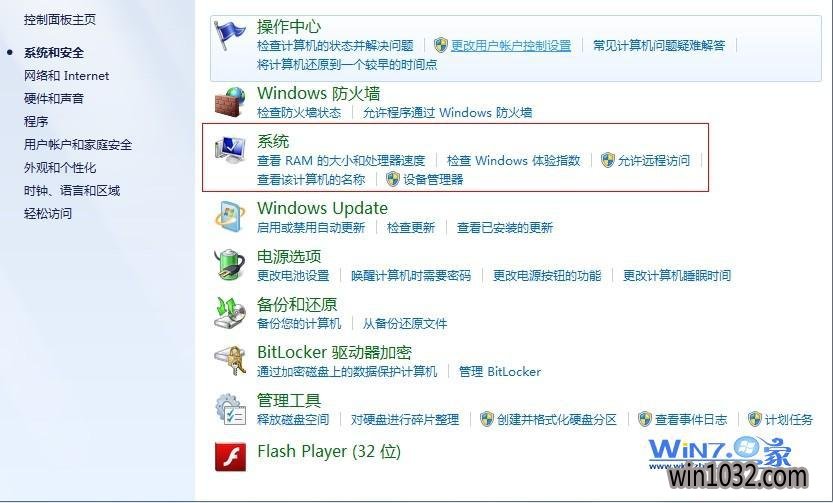Open the System computer monitor icon
The height and width of the screenshot is (503, 833).
(x=230, y=150)
